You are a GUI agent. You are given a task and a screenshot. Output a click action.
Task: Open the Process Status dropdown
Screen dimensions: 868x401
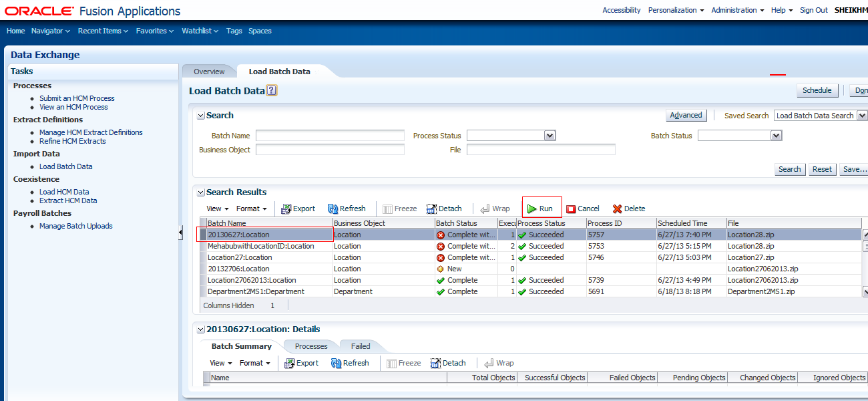[x=549, y=135]
